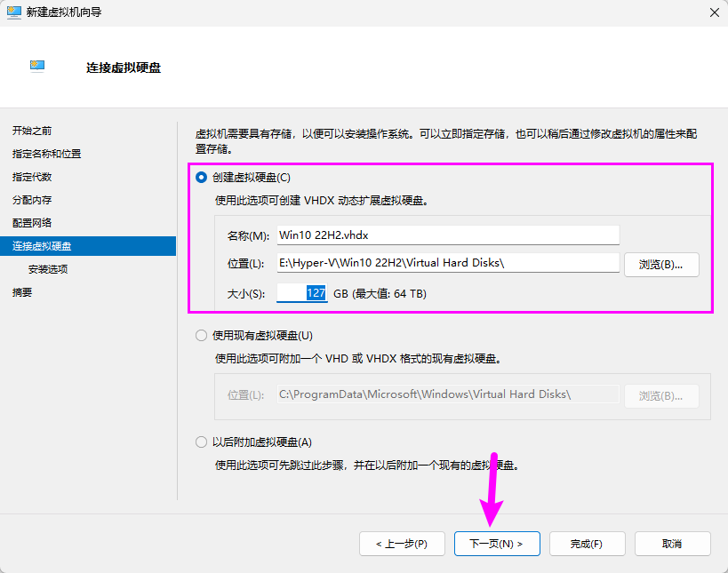Open the 摘要 step
The width and height of the screenshot is (728, 573).
22,292
